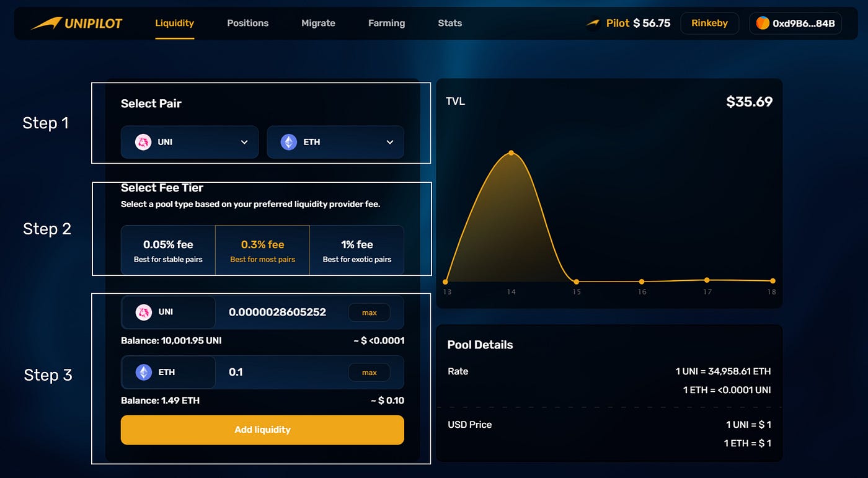Switch to the Liquidity tab
The width and height of the screenshot is (868, 478).
tap(174, 23)
